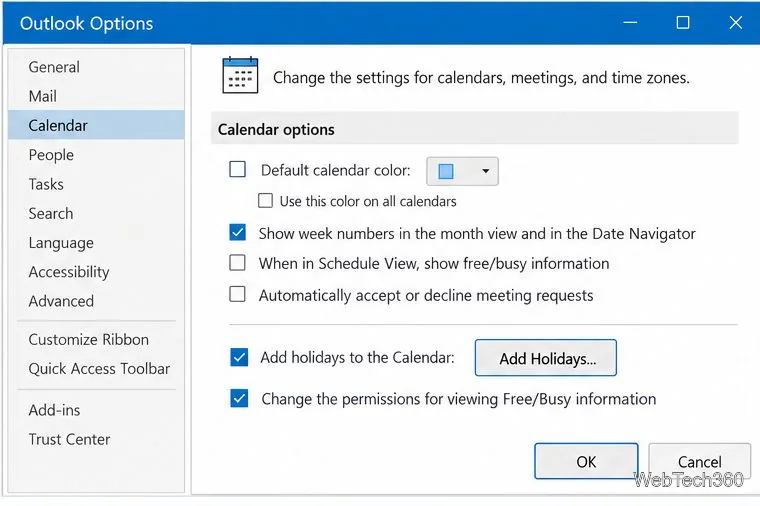Maximize the Outlook Options window
This screenshot has height=506, width=760.
click(x=683, y=22)
